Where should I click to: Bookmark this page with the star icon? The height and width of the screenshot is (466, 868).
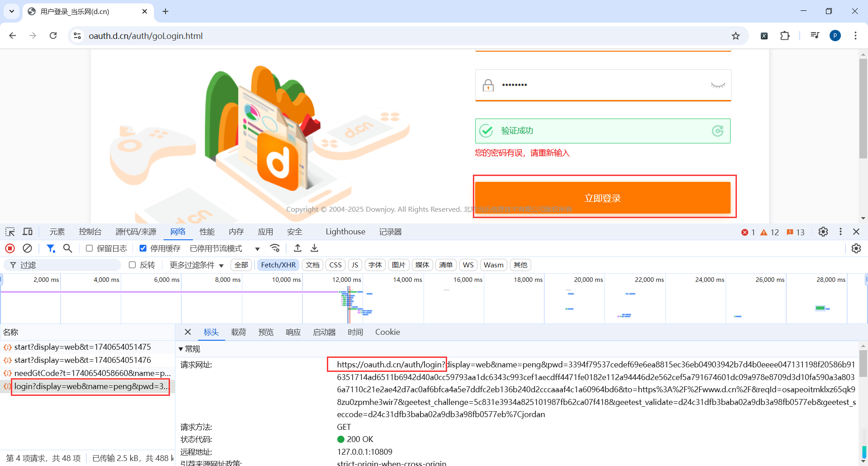(736, 36)
